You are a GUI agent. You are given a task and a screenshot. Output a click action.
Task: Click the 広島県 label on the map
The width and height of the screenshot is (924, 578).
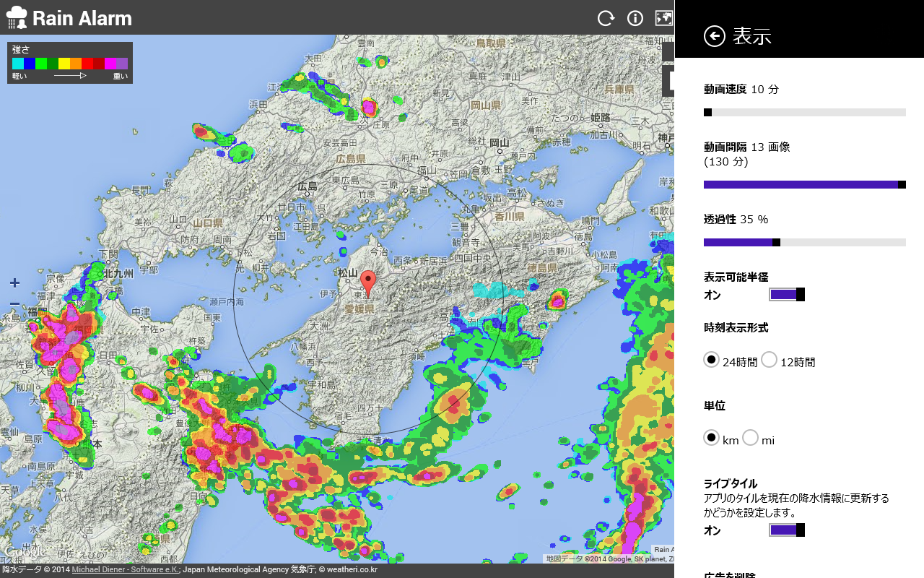pyautogui.click(x=351, y=159)
